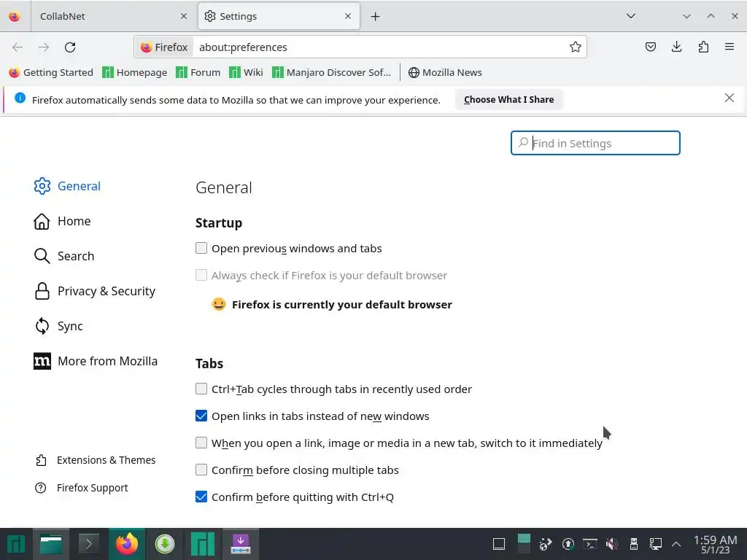Open Mozilla News bookmark

(445, 72)
